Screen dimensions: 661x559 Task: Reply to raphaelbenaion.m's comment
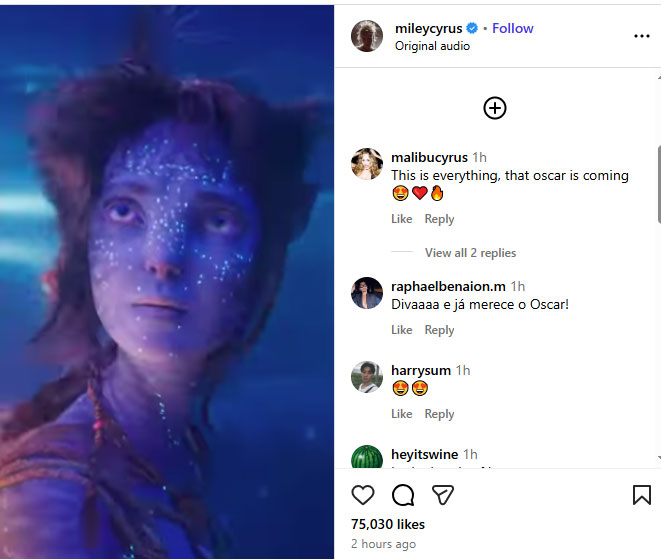click(x=439, y=330)
